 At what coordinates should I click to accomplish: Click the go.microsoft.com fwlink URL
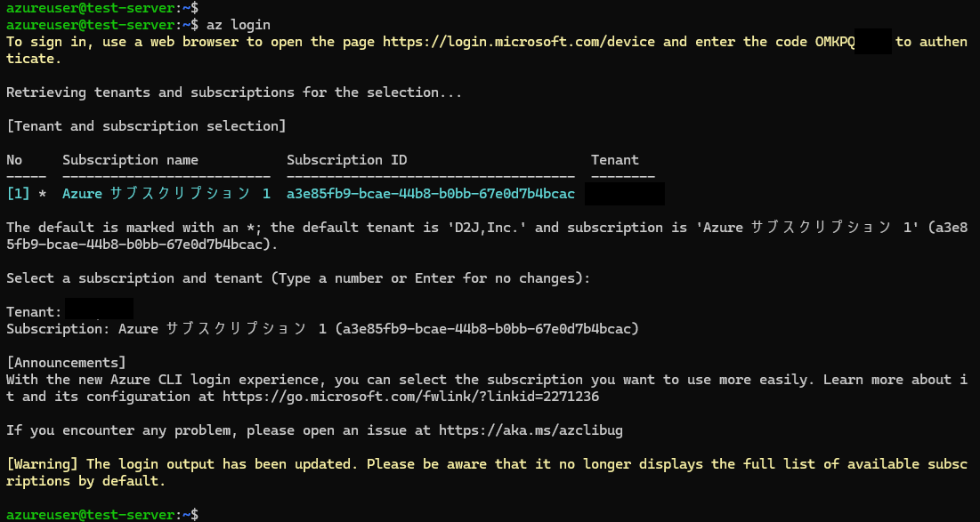[x=410, y=397]
